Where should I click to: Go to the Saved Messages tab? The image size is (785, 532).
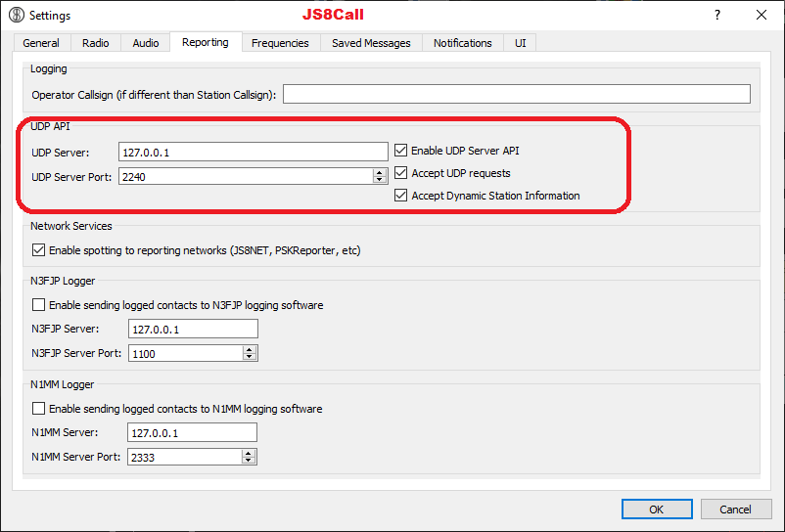371,43
